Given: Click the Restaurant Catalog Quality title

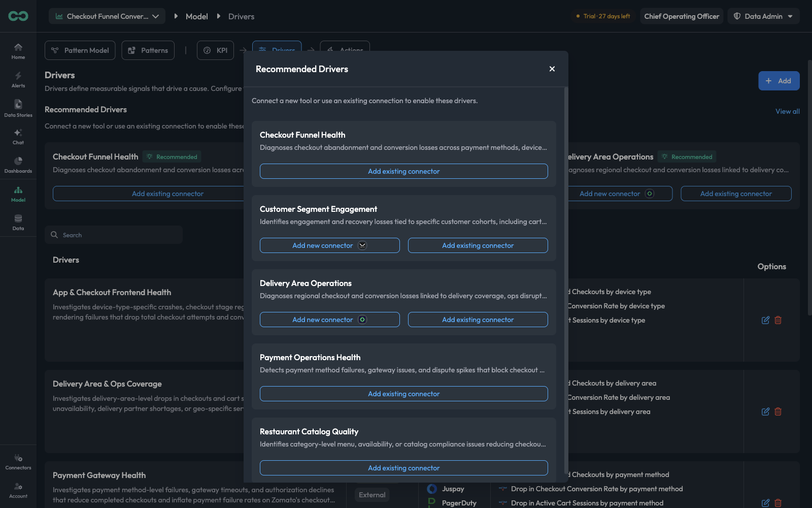Looking at the screenshot, I should coord(309,431).
